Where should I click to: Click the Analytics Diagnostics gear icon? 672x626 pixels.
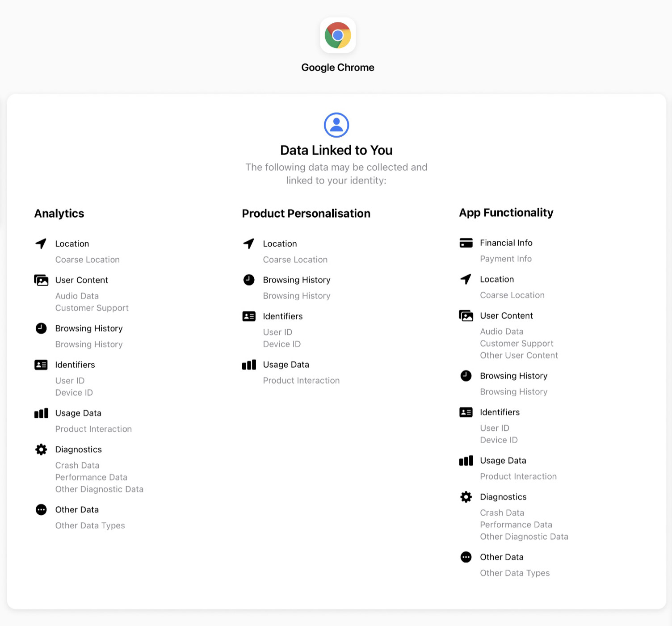point(41,450)
